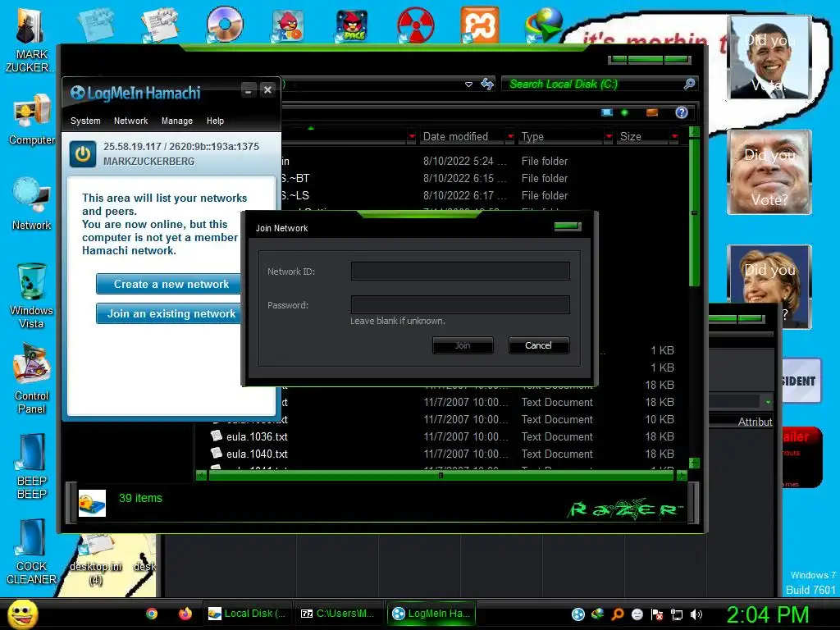Screen dimensions: 840x630
Task: Open the Help menu in Hamachi
Action: coord(215,121)
